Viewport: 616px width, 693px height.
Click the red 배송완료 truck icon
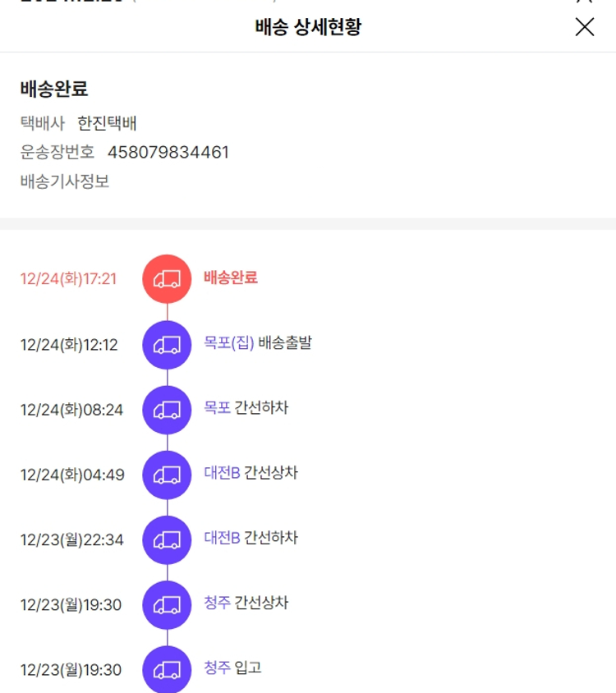tap(167, 279)
